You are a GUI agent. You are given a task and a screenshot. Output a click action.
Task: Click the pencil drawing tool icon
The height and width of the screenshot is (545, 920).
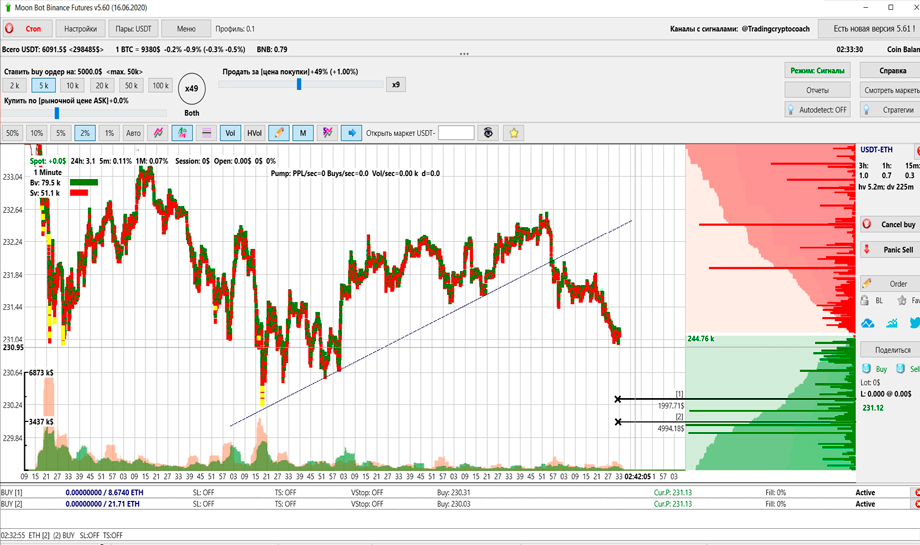[279, 132]
